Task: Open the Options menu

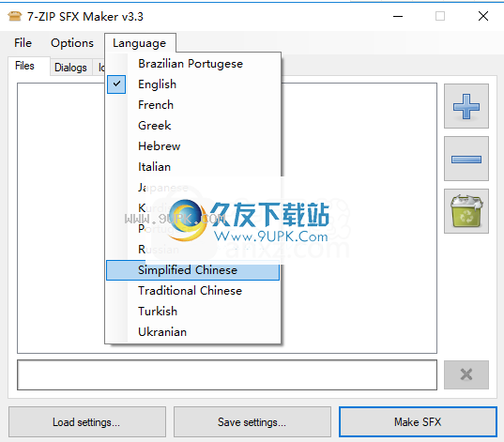Action: click(x=72, y=43)
